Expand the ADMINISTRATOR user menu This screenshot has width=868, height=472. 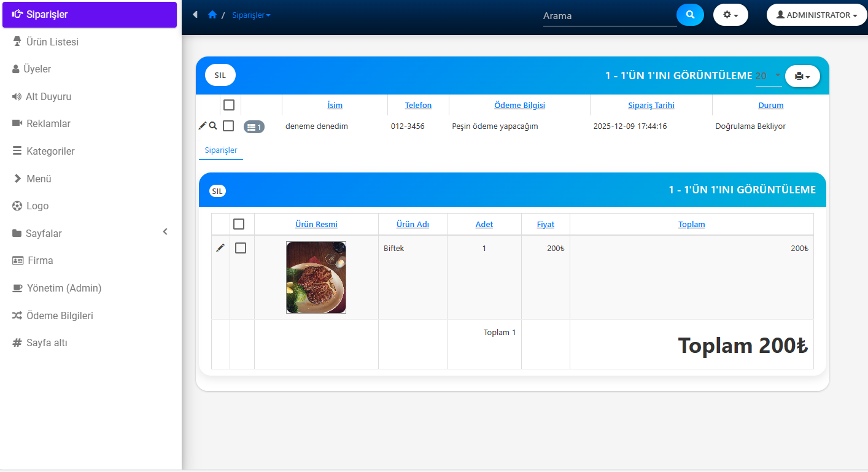816,15
